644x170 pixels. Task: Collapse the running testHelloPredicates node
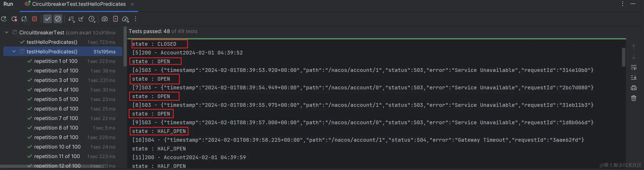click(x=14, y=52)
